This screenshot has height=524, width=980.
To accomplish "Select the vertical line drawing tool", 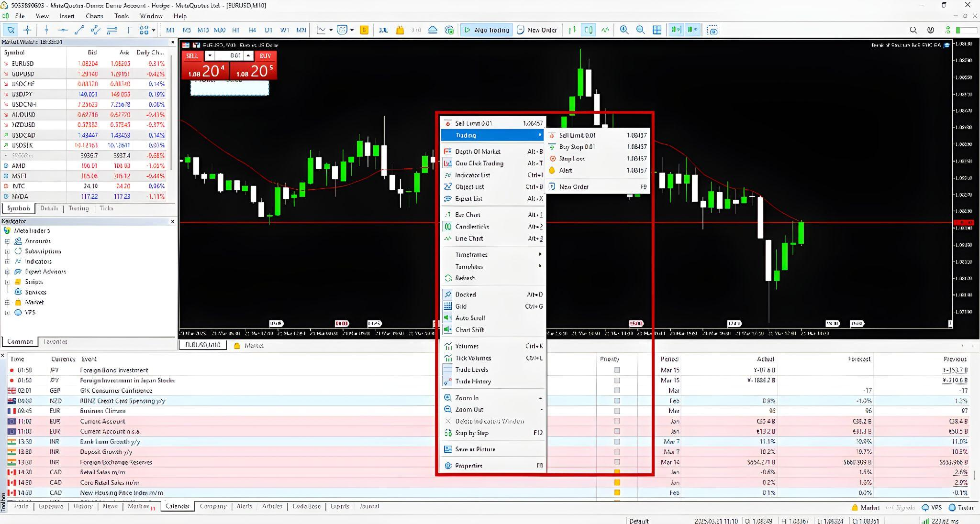I will click(46, 30).
